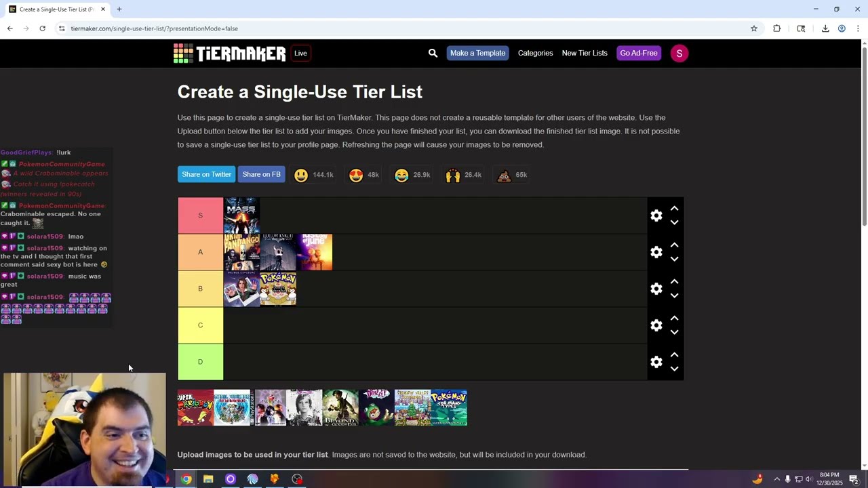This screenshot has width=868, height=488.
Task: Open settings gear for D tier
Action: [x=656, y=362]
